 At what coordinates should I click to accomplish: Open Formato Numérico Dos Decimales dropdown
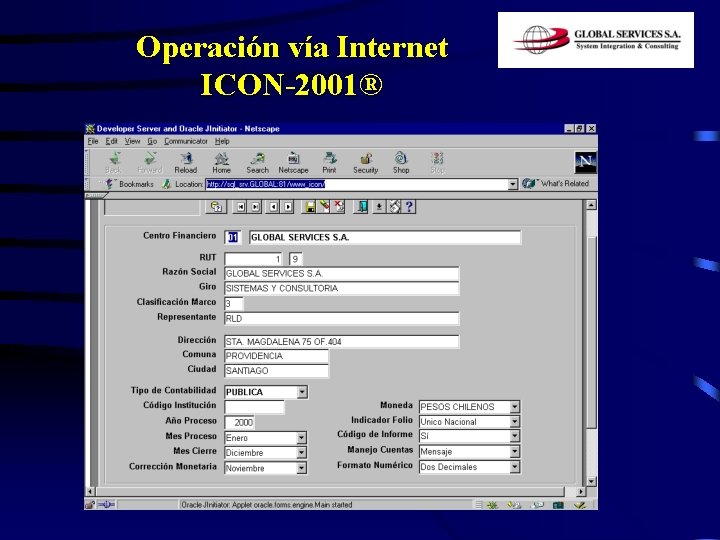(515, 467)
